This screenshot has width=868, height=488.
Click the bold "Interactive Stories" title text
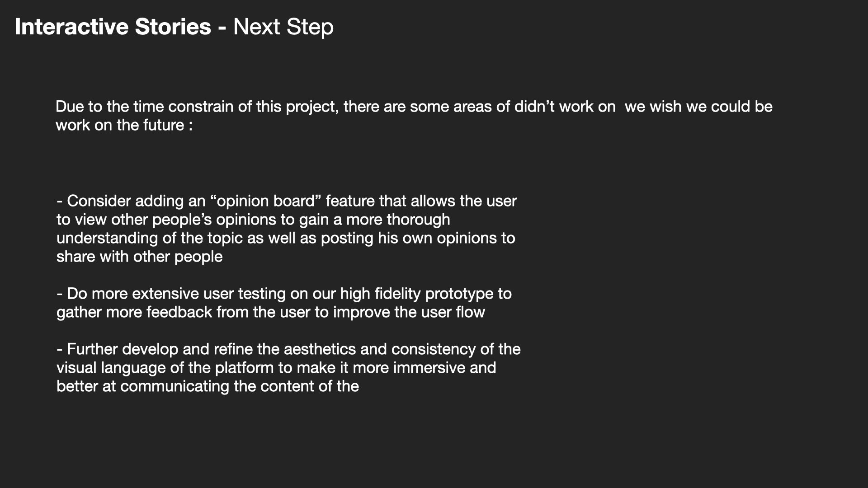coord(113,27)
